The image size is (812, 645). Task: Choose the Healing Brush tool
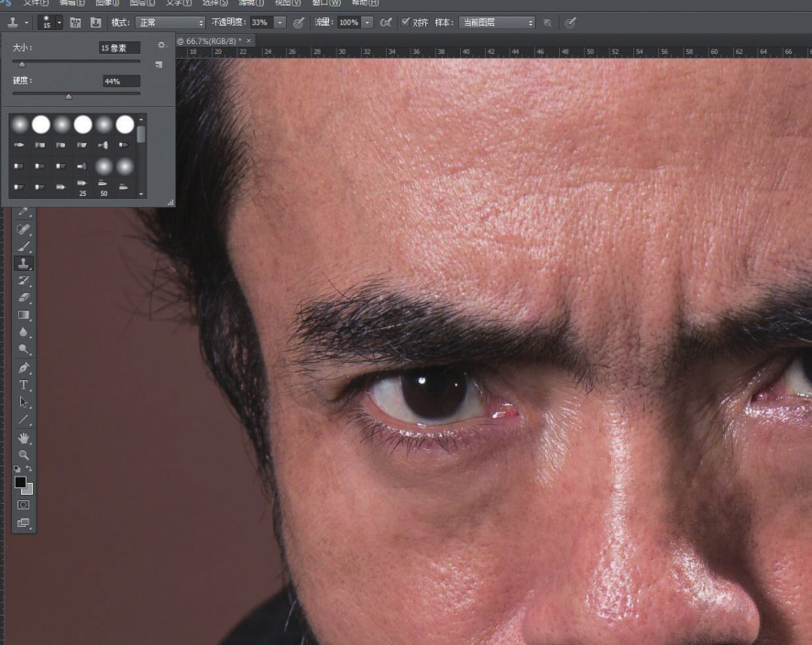tap(24, 228)
